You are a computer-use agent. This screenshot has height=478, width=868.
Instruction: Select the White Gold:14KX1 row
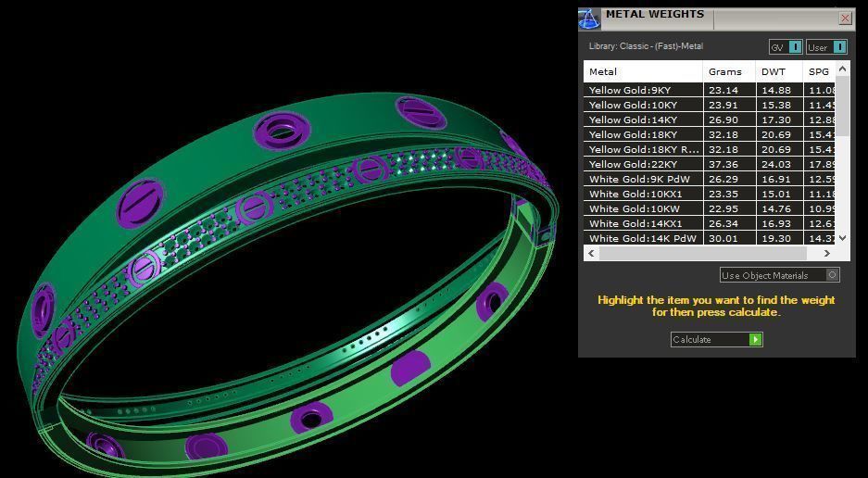pyautogui.click(x=709, y=224)
